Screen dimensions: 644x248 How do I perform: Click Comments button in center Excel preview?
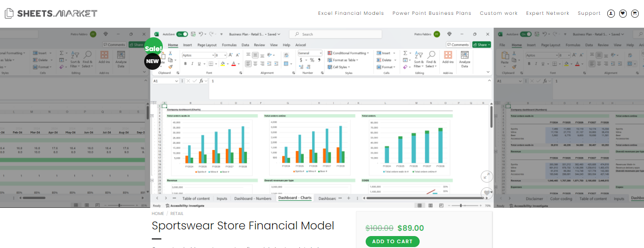click(x=458, y=44)
